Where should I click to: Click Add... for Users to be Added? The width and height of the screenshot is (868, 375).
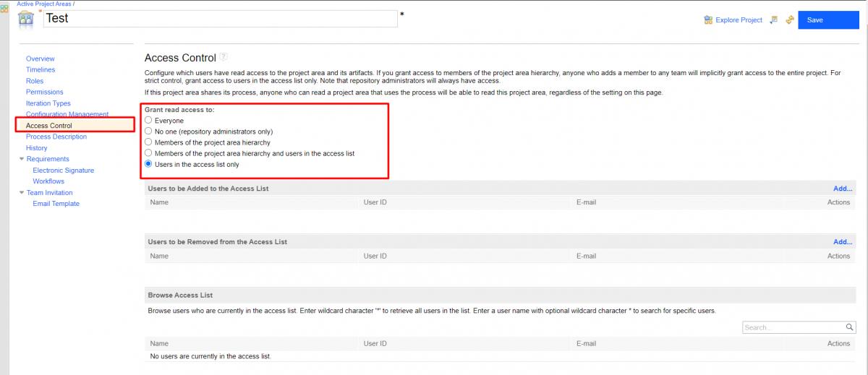pos(842,189)
